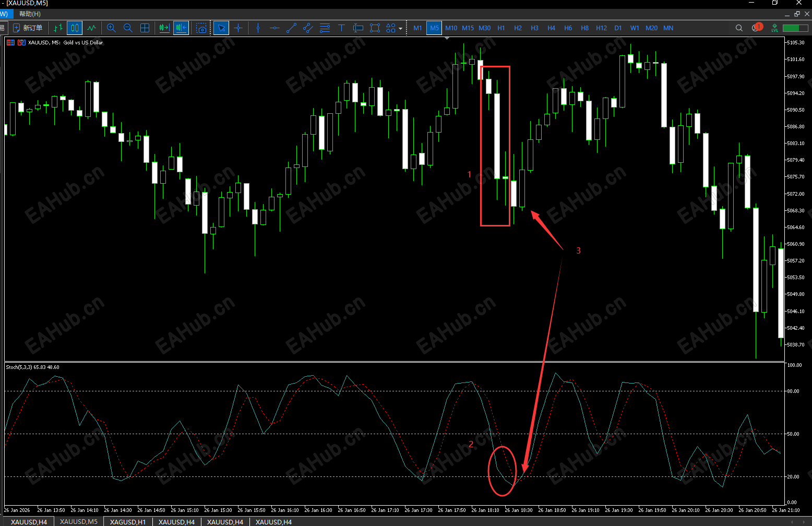Take a chart screenshot with camera icon
812x526 pixels.
coord(201,28)
